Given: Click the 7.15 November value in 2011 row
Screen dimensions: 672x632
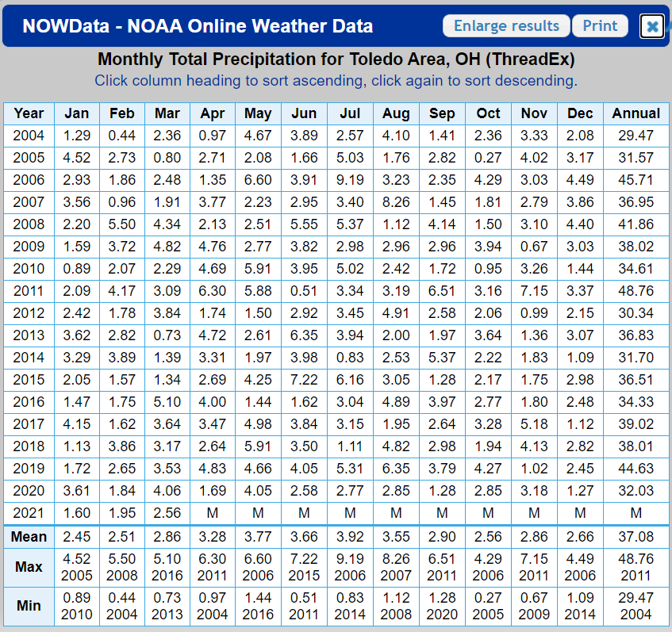Looking at the screenshot, I should tap(534, 291).
